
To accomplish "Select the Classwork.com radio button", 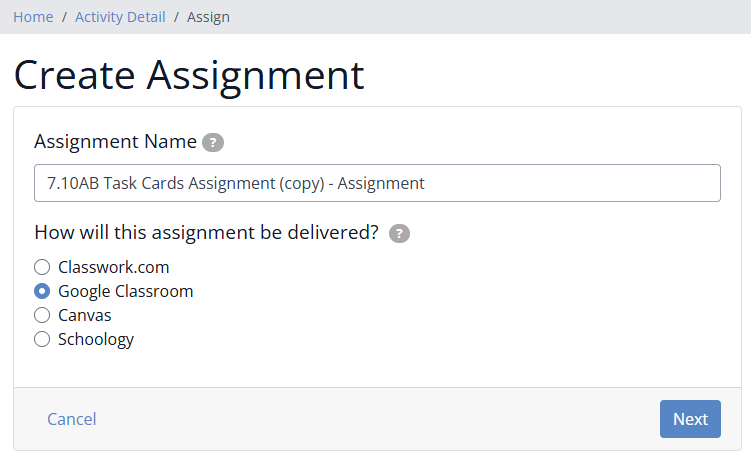I will [x=42, y=267].
